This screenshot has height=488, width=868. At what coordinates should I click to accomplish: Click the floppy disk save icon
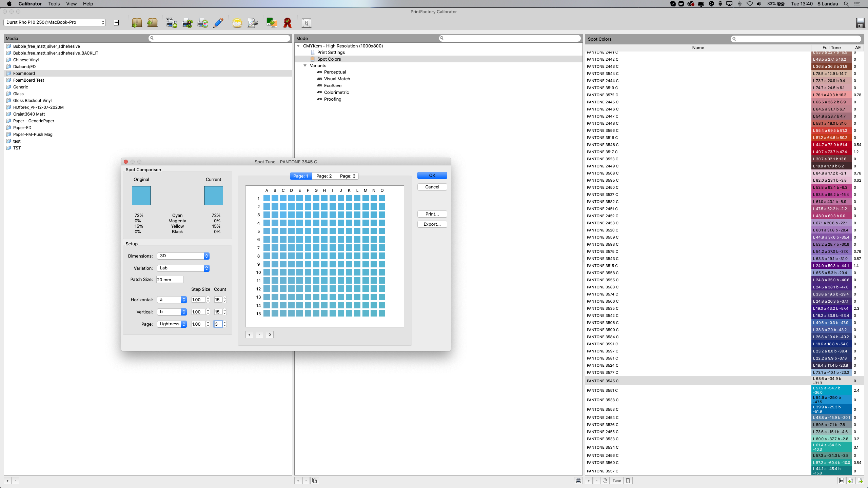[x=861, y=23]
